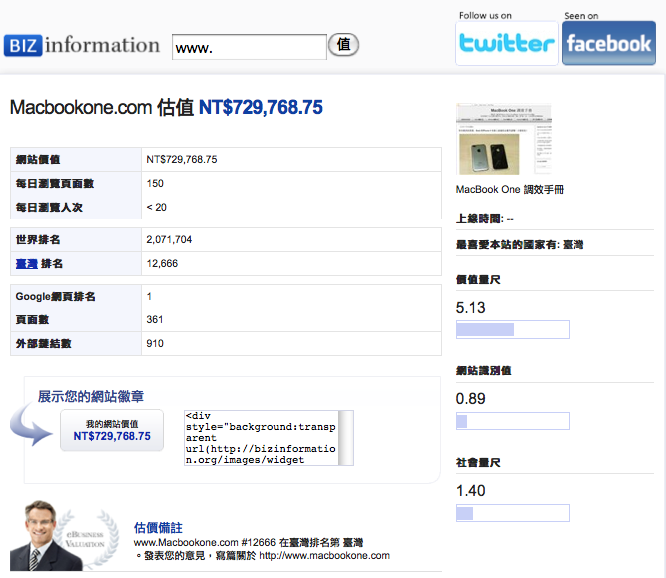The image size is (666, 578).
Task: Click the 上線時間 text
Action: (x=485, y=219)
